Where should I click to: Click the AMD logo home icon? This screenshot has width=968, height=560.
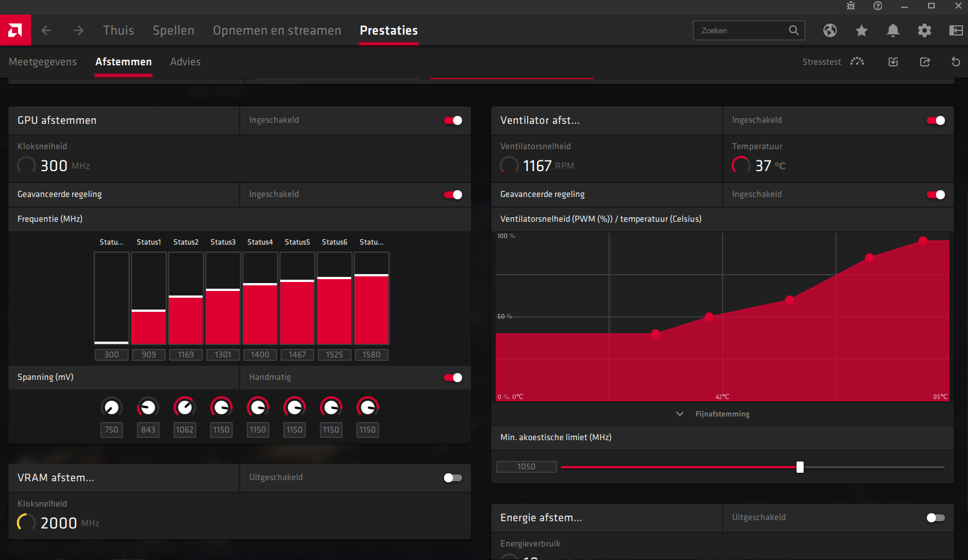click(15, 30)
